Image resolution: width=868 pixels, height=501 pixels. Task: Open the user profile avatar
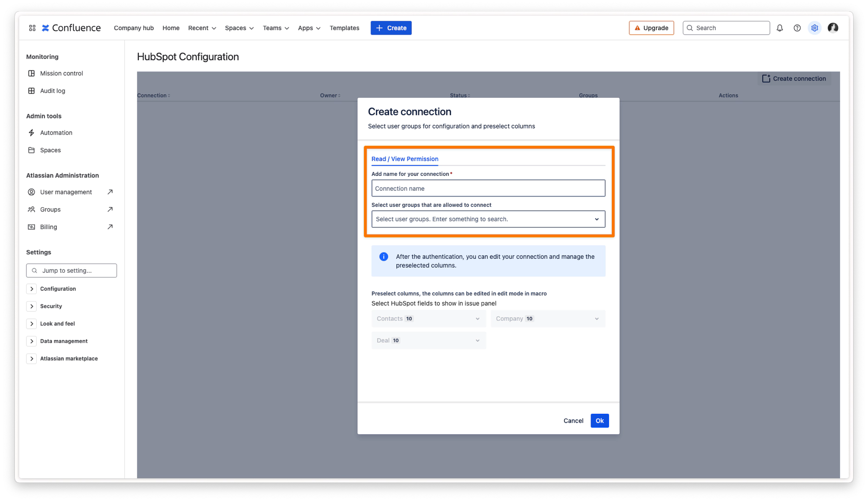833,28
